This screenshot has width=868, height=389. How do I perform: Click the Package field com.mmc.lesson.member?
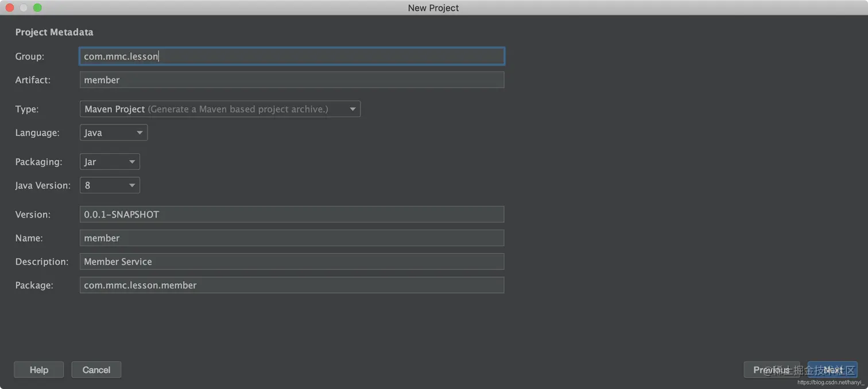point(292,285)
